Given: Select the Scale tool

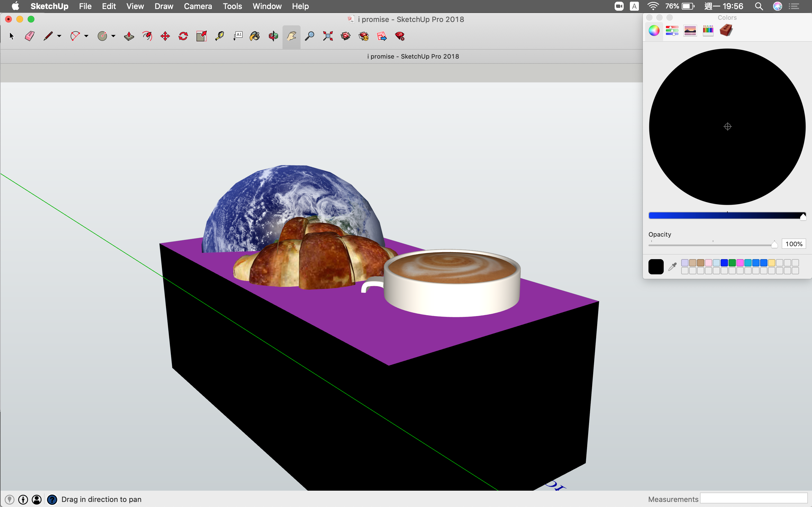Looking at the screenshot, I should click(201, 36).
